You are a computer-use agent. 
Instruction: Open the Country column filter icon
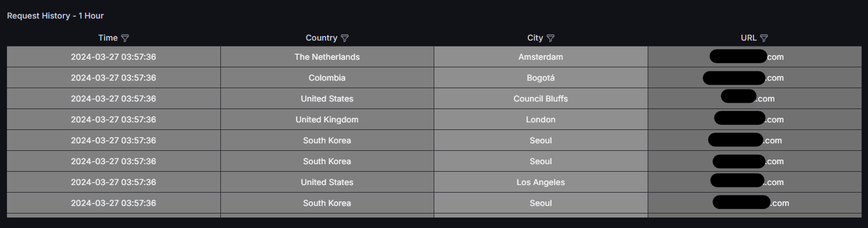[344, 38]
